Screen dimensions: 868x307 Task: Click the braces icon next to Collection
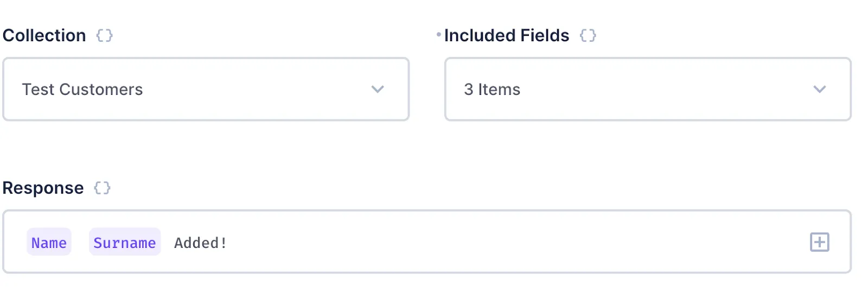(x=104, y=36)
